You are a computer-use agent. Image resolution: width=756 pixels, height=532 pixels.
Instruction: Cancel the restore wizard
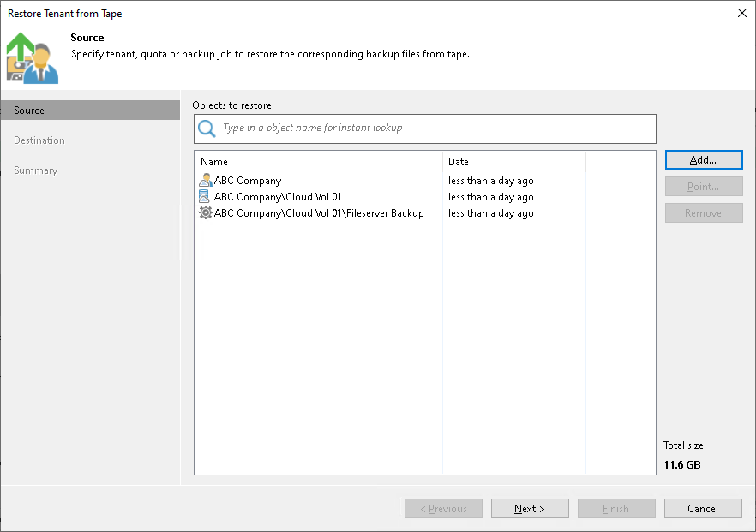pos(703,508)
